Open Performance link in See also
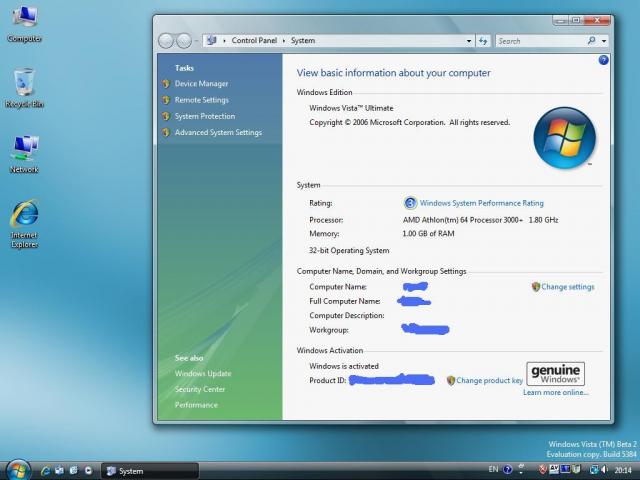 [196, 405]
